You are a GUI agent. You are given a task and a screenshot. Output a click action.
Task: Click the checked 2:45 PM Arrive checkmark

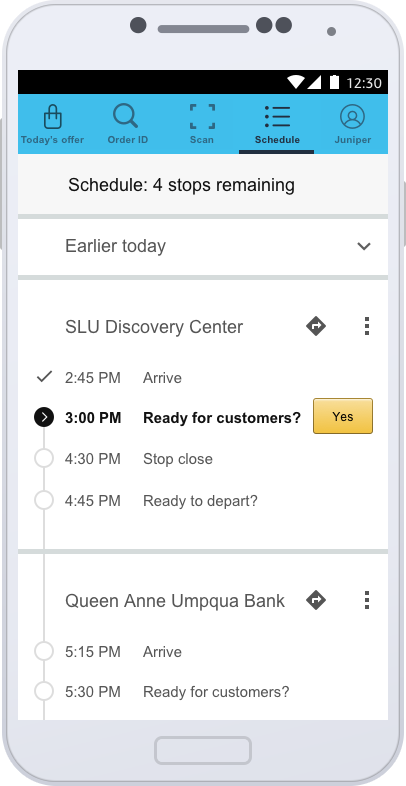coord(45,376)
